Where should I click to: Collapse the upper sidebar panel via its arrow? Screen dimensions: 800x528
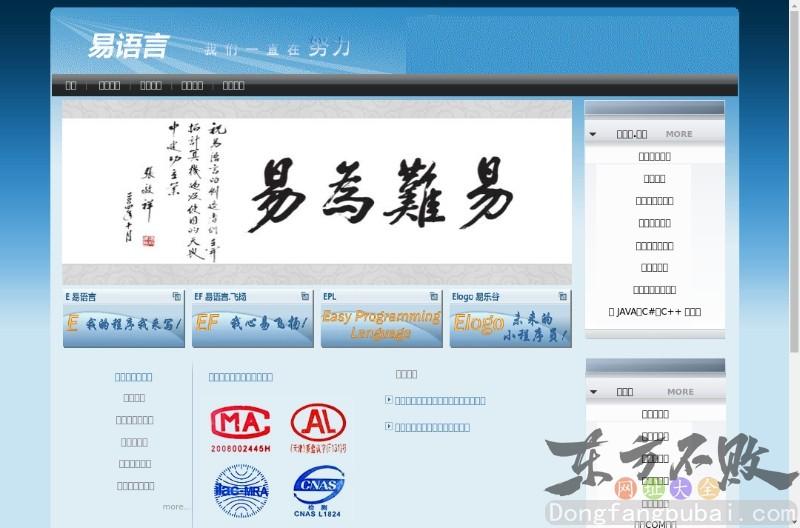(593, 135)
